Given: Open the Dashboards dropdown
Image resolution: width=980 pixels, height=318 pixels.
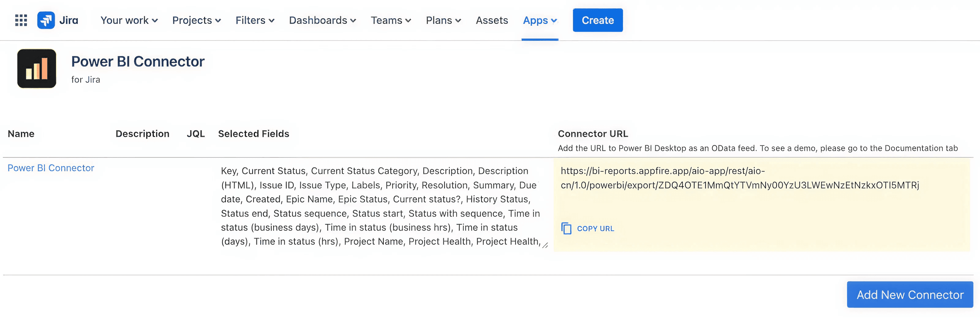Looking at the screenshot, I should pos(322,20).
